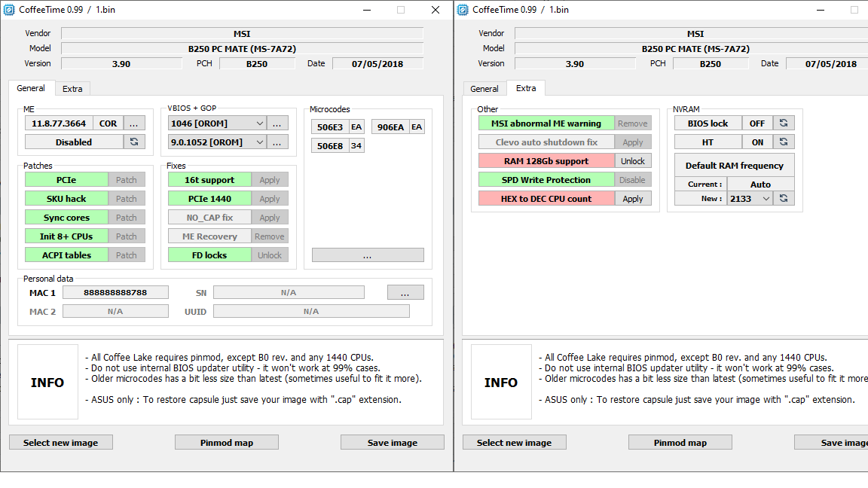
Task: Click the ME Disabled status field
Action: (74, 142)
